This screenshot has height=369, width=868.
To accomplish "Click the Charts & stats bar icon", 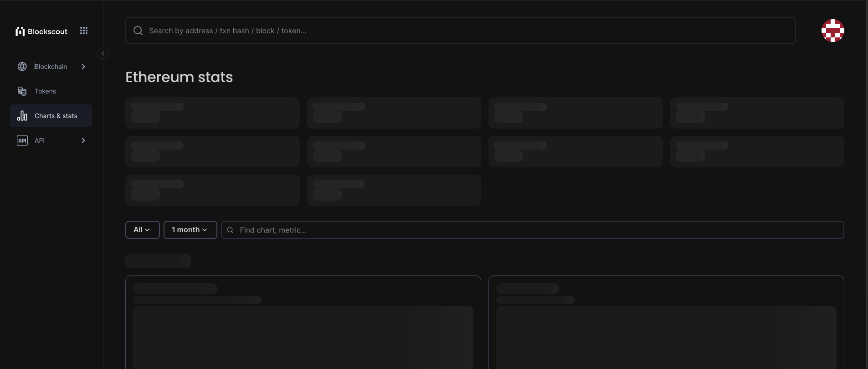I will [x=22, y=116].
